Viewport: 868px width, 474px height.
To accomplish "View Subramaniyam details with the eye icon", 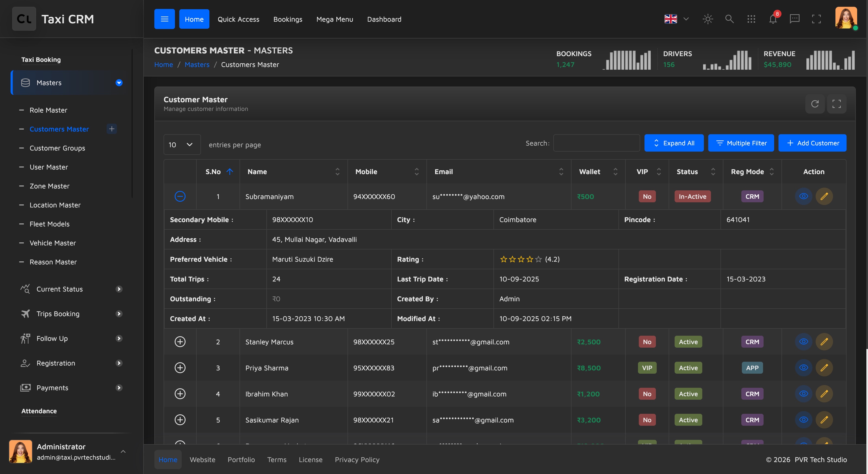I will pos(803,196).
